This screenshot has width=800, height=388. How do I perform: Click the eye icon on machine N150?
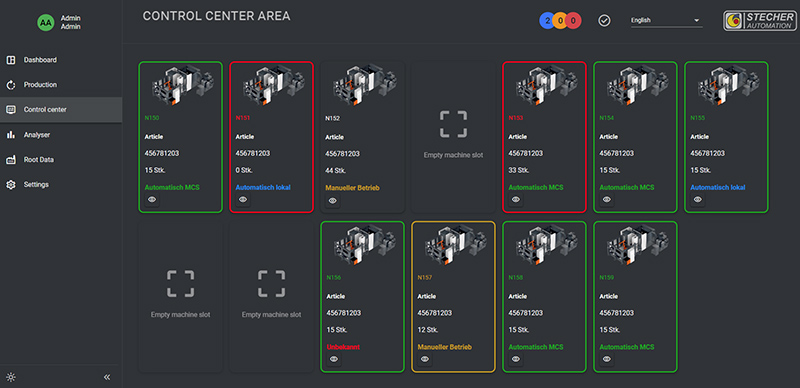click(x=152, y=200)
